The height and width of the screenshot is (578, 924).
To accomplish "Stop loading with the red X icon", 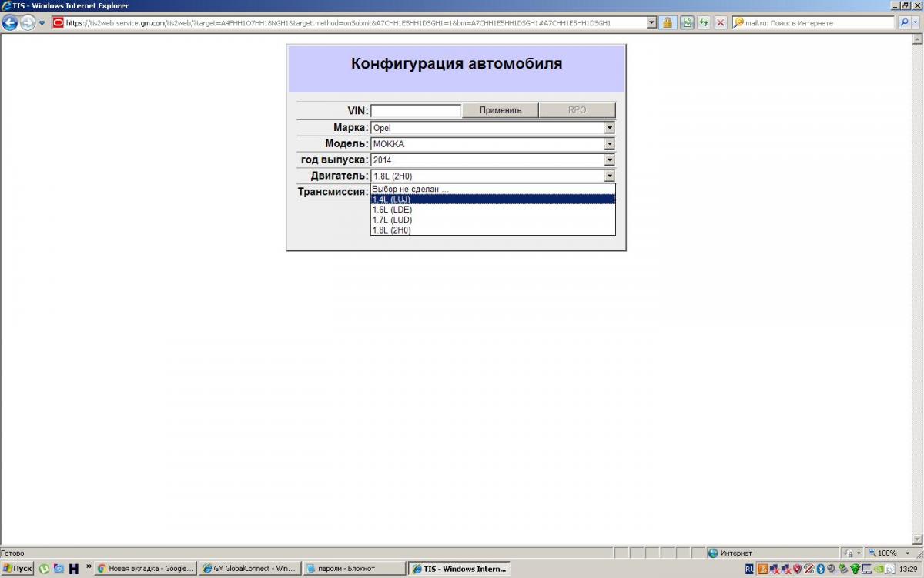I will [x=721, y=23].
